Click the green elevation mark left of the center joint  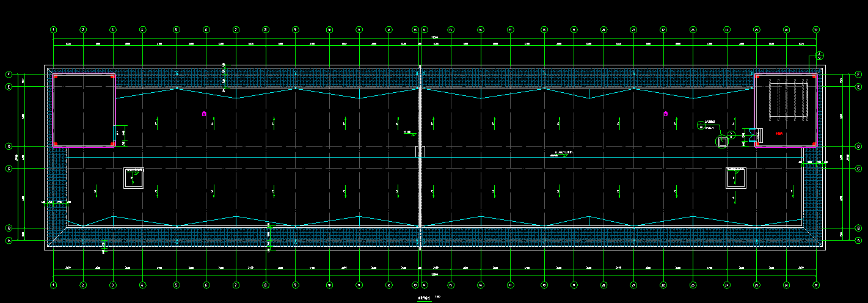(412, 133)
